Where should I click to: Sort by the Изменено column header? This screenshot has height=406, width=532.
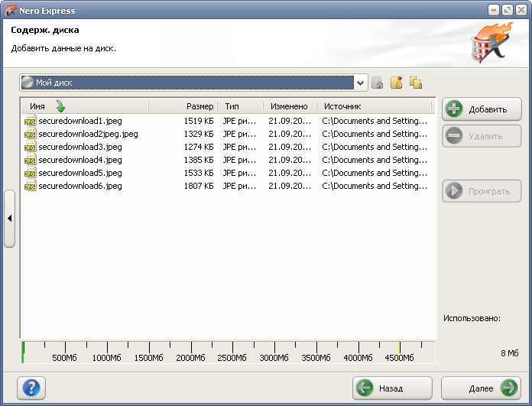tap(289, 106)
